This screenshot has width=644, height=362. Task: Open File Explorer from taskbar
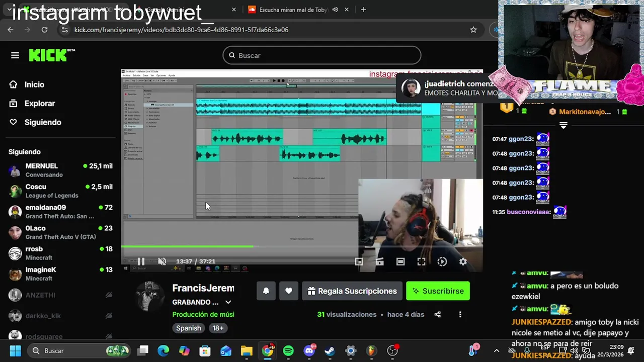(247, 350)
